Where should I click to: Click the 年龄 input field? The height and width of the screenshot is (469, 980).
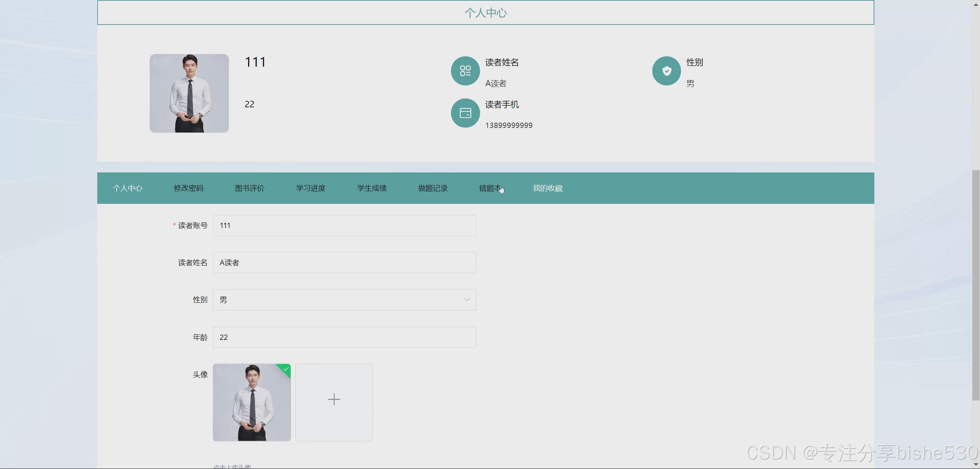click(x=344, y=337)
